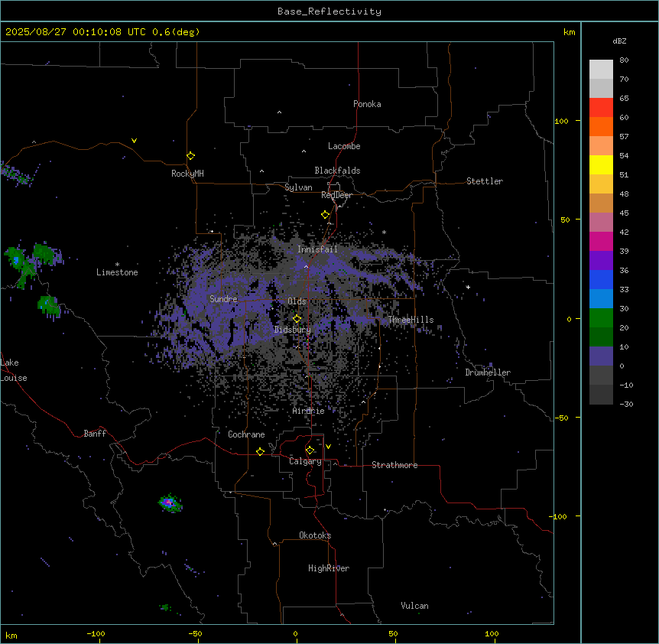Image resolution: width=659 pixels, height=644 pixels.
Task: Click the -30 dBZ legend value
Action: (626, 404)
